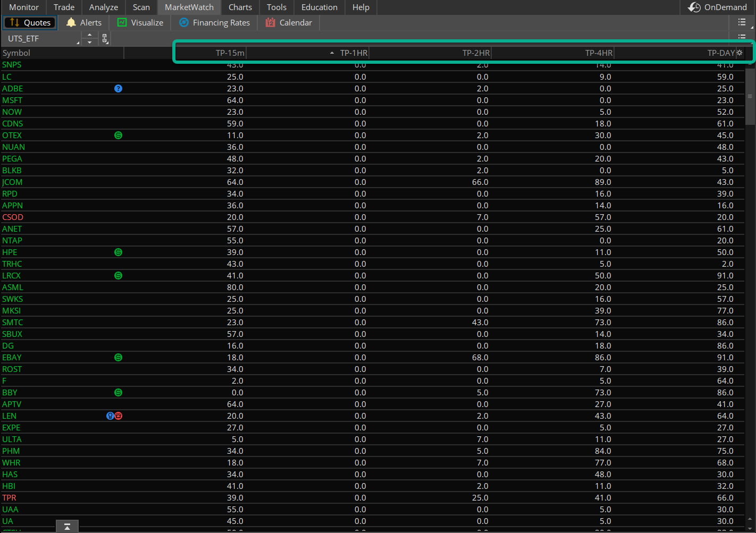The width and height of the screenshot is (756, 533).
Task: Open the Tools tab
Action: [x=276, y=7]
